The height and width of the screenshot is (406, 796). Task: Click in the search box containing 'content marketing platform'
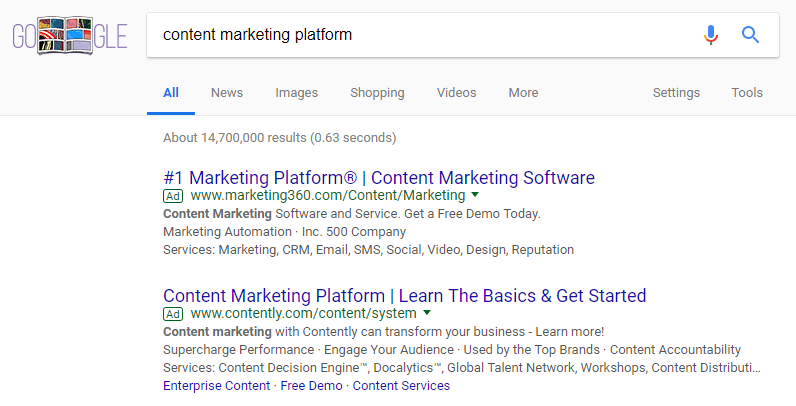pyautogui.click(x=420, y=35)
